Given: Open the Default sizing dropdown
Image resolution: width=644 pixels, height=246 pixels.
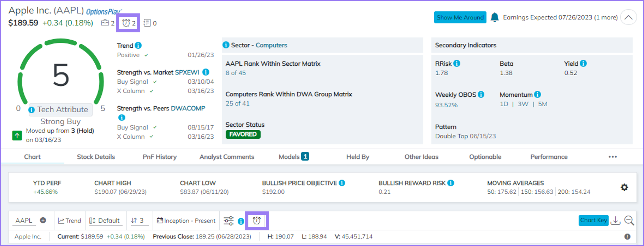Looking at the screenshot, I should click(105, 221).
